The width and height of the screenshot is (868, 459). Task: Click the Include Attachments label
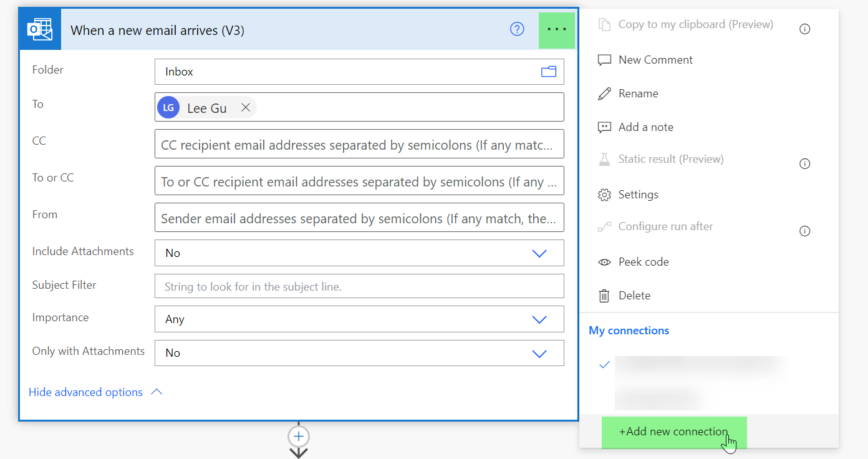coord(83,251)
